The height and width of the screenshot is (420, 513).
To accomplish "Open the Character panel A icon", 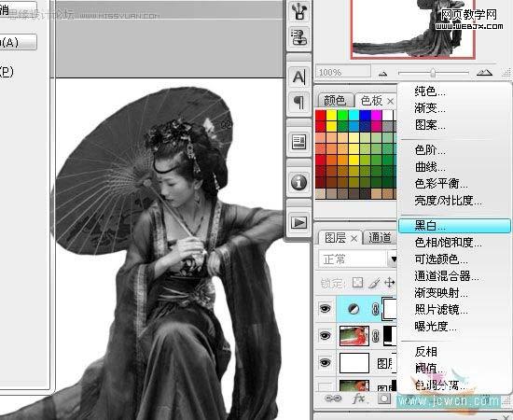I will [298, 77].
